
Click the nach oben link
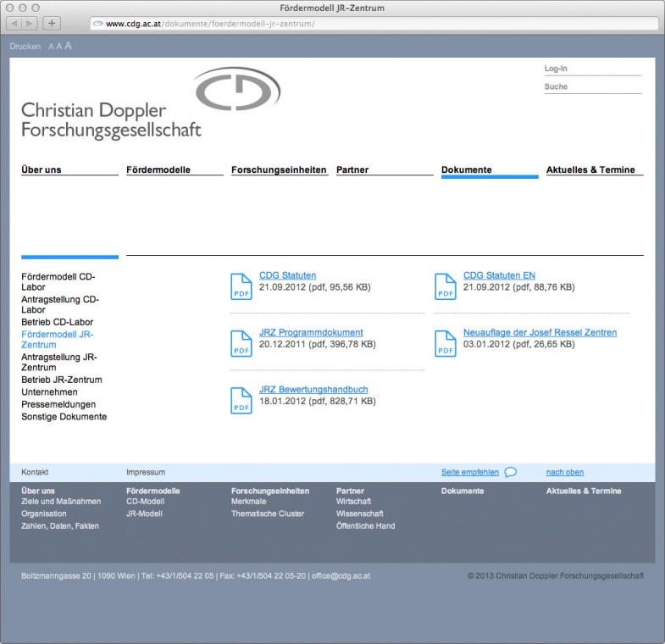tap(565, 472)
